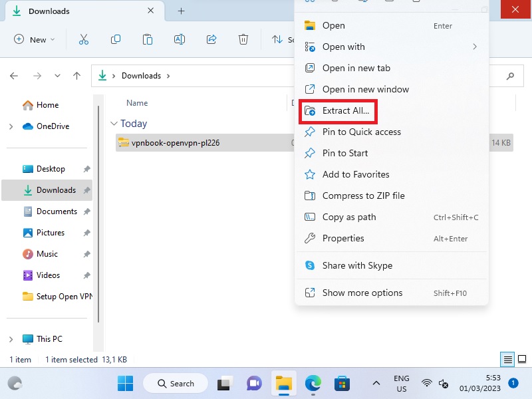Select Extract All... from context menu

pos(345,110)
